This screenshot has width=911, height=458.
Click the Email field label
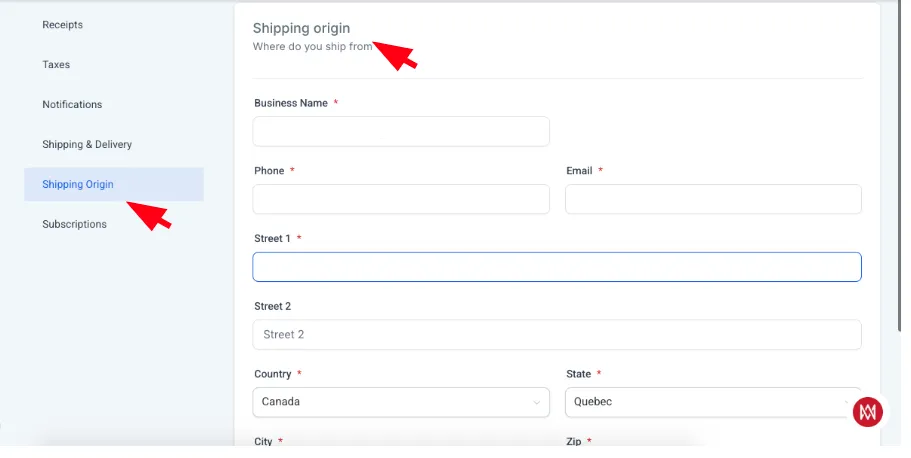coord(579,171)
